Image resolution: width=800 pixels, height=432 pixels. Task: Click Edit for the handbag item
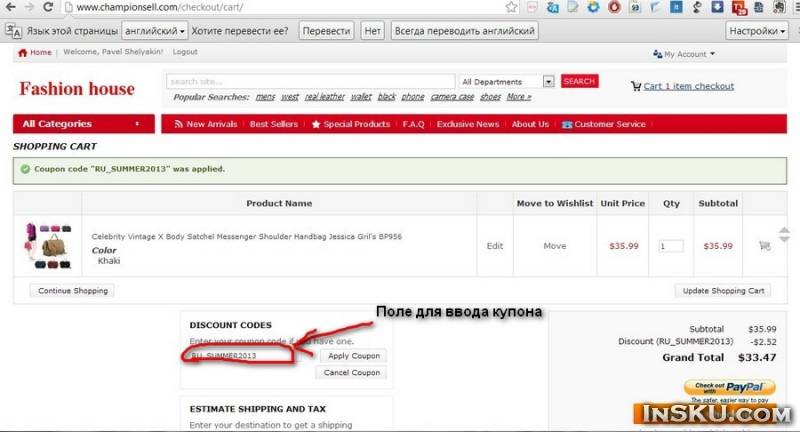pyautogui.click(x=495, y=246)
